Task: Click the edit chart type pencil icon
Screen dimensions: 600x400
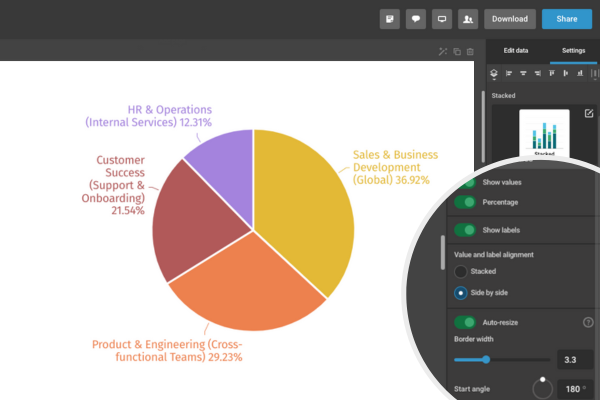Action: [589, 113]
